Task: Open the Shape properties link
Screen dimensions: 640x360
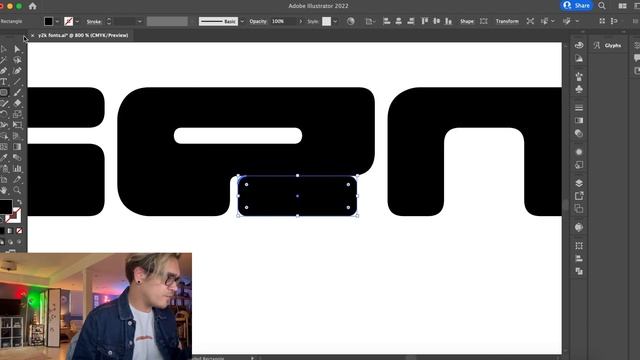Action: point(467,21)
